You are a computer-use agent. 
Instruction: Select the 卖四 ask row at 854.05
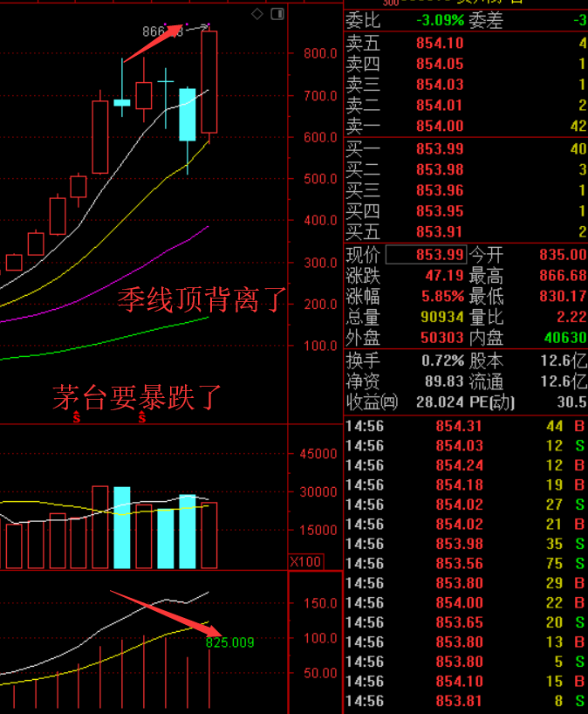pos(466,64)
